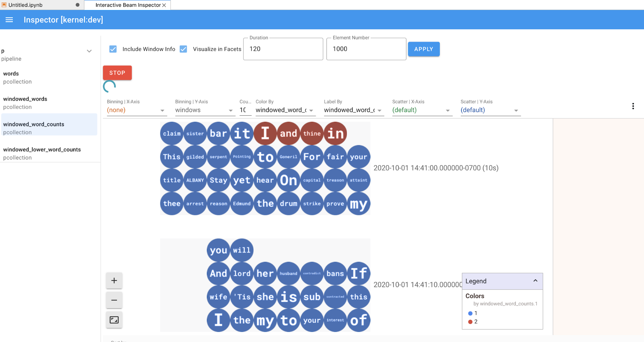Collapse the Legend panel
This screenshot has width=644, height=342.
(535, 281)
